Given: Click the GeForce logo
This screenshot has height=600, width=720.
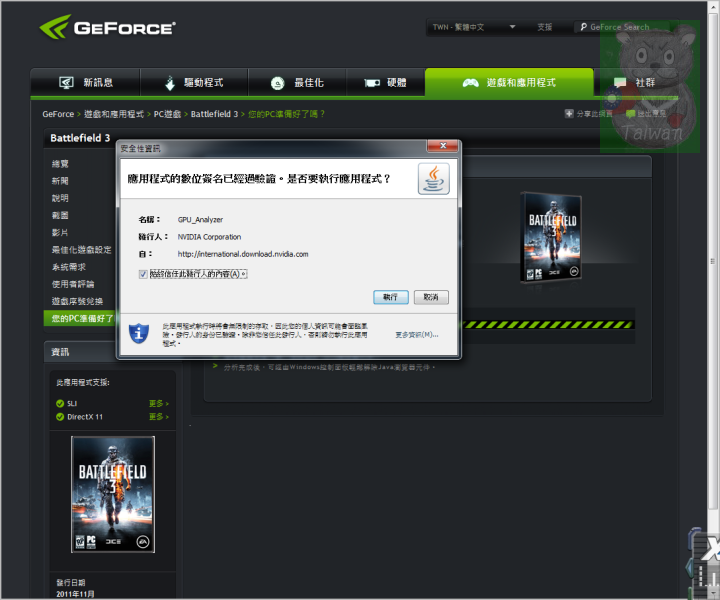Looking at the screenshot, I should tap(107, 27).
